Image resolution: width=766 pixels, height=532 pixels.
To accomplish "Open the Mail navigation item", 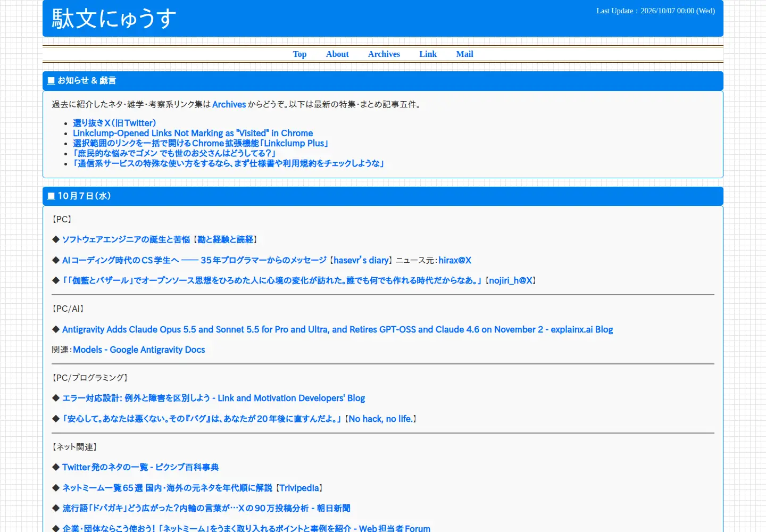I will coord(464,54).
